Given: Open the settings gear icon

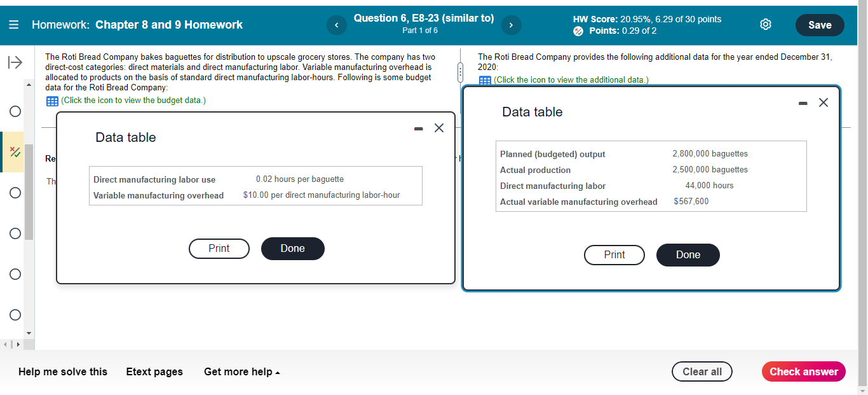Looking at the screenshot, I should [x=766, y=25].
